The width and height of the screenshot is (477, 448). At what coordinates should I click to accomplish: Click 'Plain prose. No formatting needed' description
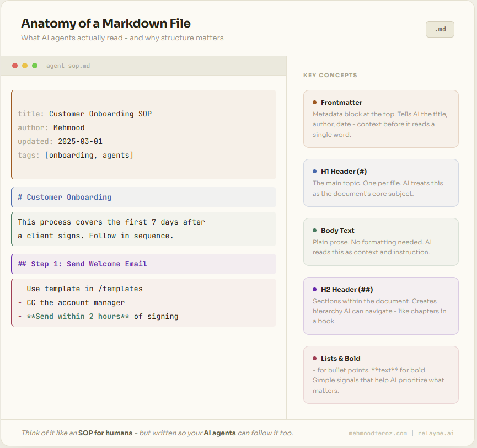click(372, 247)
